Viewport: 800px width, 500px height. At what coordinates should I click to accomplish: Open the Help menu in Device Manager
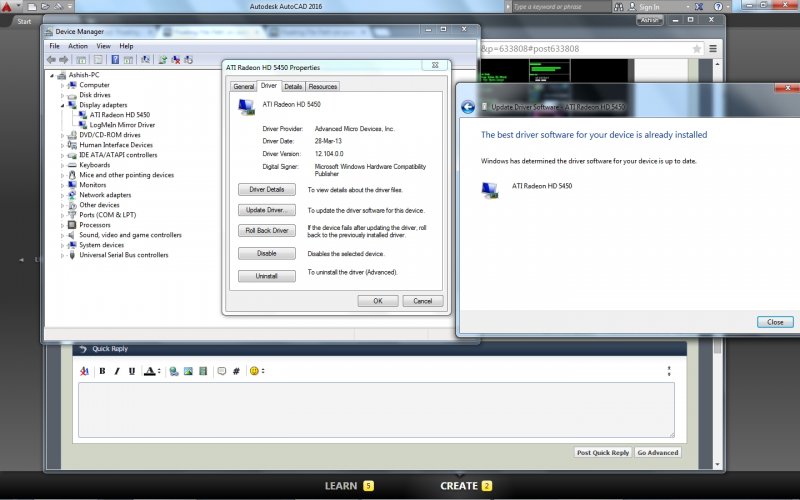tap(126, 46)
